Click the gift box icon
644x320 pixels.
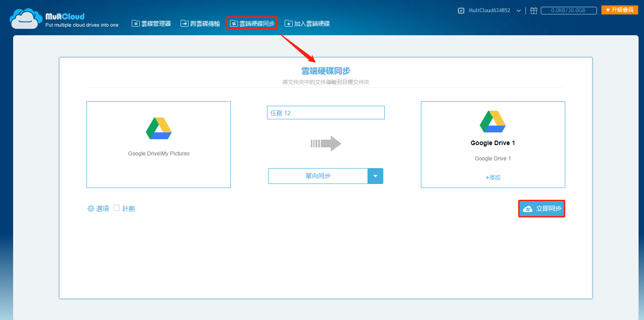[534, 10]
